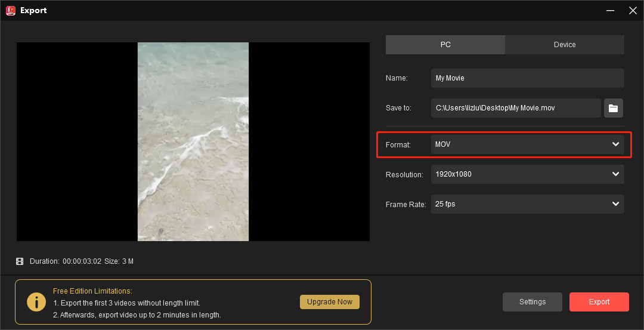The height and width of the screenshot is (330, 644).
Task: Click the Frame Rate: label
Action: [x=406, y=204]
